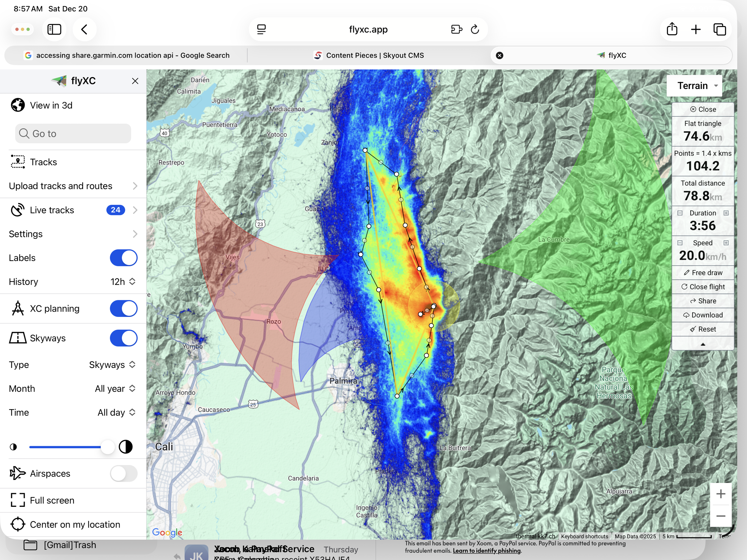The height and width of the screenshot is (560, 747).
Task: Click the Download route button
Action: tap(702, 315)
